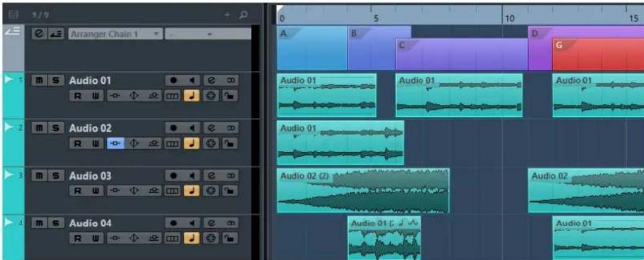
Task: Freeze the Audio 04 channel
Action: pos(212,238)
